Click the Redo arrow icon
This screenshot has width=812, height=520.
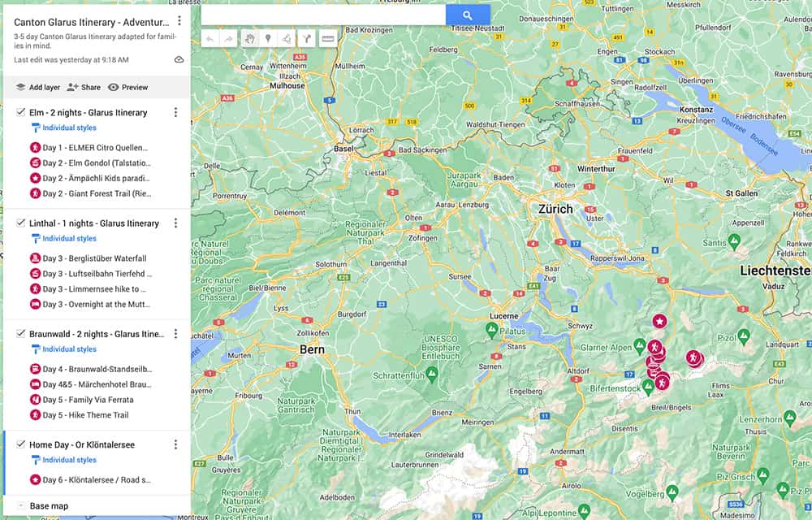click(x=231, y=38)
